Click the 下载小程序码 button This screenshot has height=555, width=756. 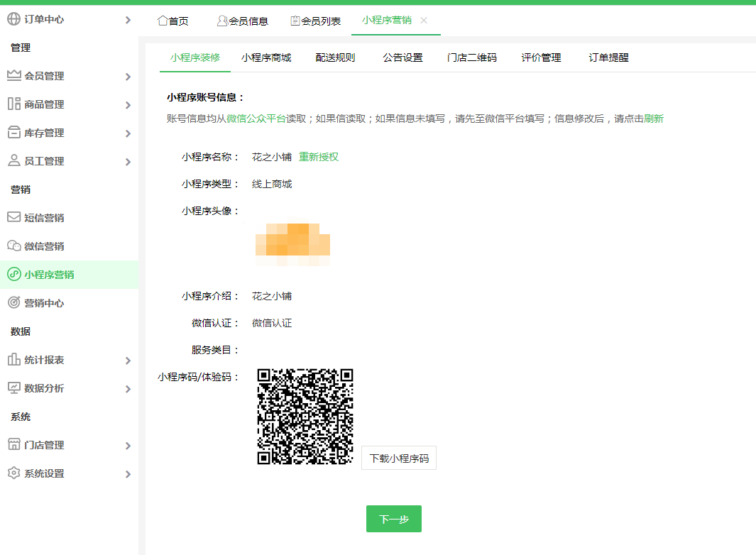(399, 458)
